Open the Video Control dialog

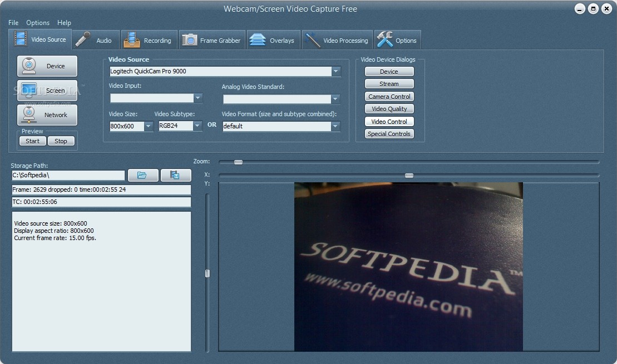point(389,122)
